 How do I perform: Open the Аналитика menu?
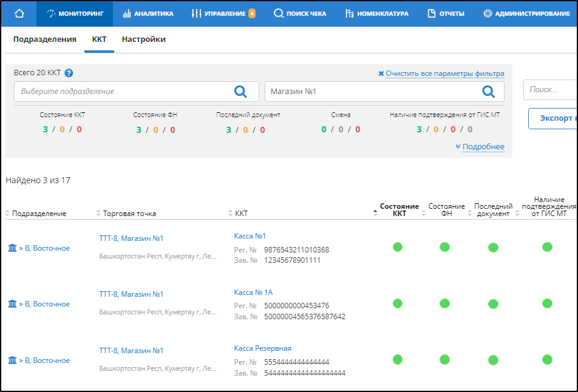[x=148, y=13]
